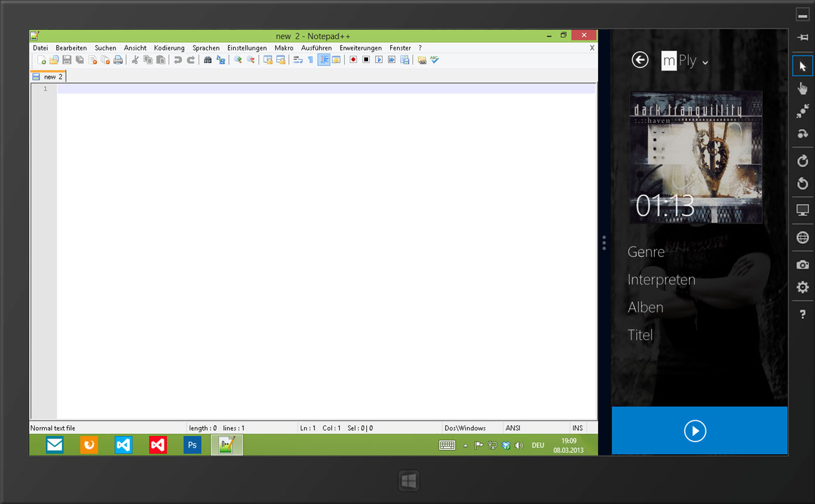815x504 pixels.
Task: Click the spell check ABC icon
Action: click(x=434, y=60)
